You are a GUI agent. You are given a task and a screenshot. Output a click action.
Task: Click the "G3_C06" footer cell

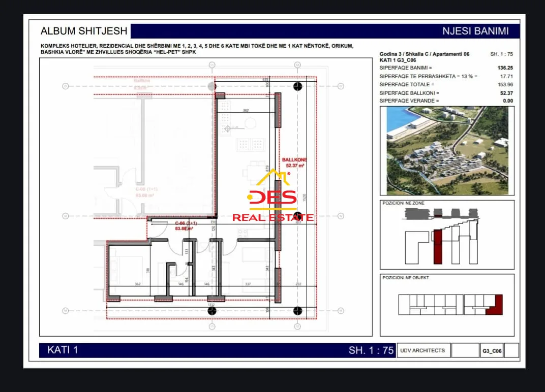492,351
